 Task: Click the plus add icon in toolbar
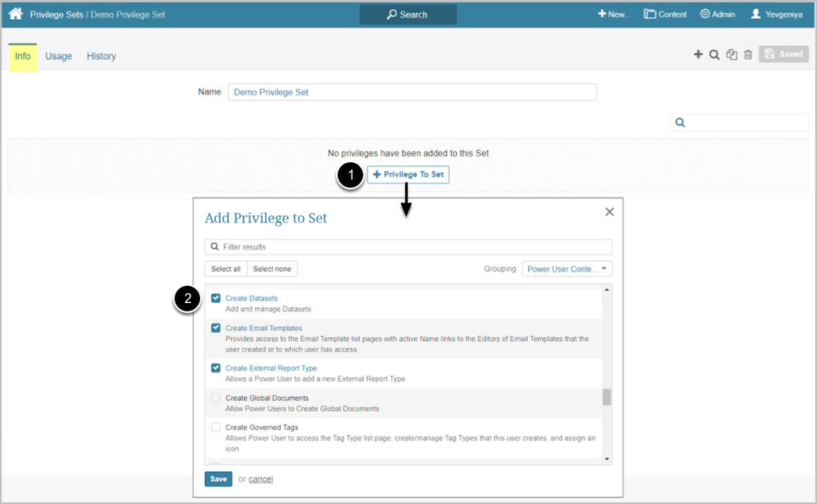[698, 54]
